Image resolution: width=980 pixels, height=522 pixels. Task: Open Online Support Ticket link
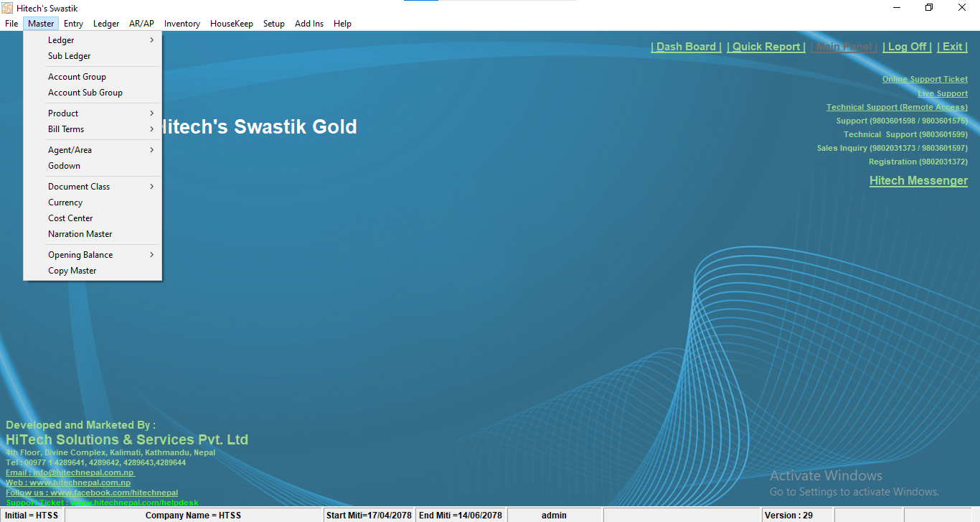[x=925, y=79]
